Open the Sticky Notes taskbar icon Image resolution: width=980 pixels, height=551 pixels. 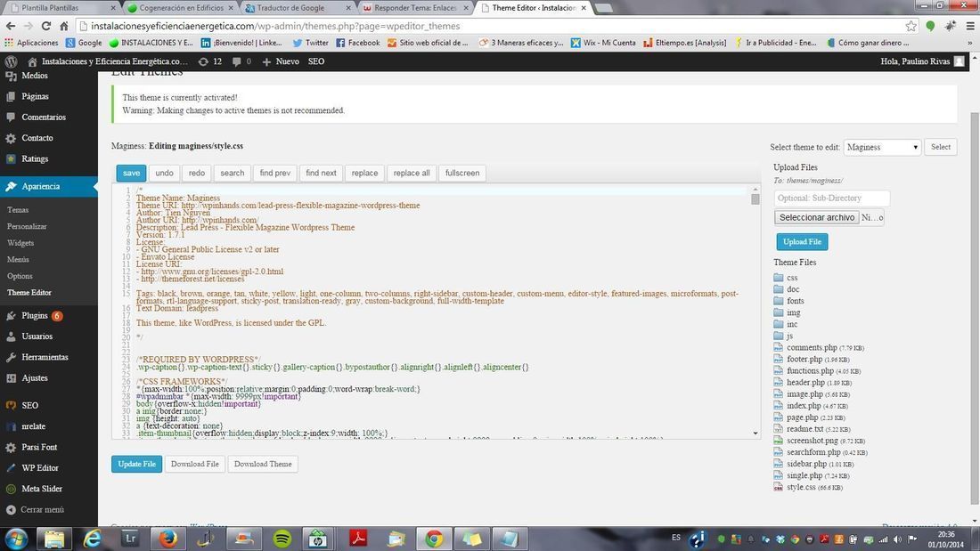coord(472,539)
